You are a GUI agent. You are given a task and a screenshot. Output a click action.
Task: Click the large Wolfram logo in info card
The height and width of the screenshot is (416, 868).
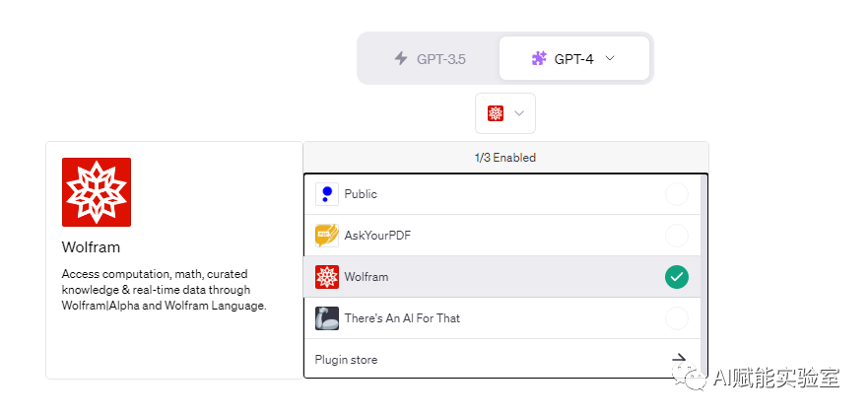pos(97,192)
